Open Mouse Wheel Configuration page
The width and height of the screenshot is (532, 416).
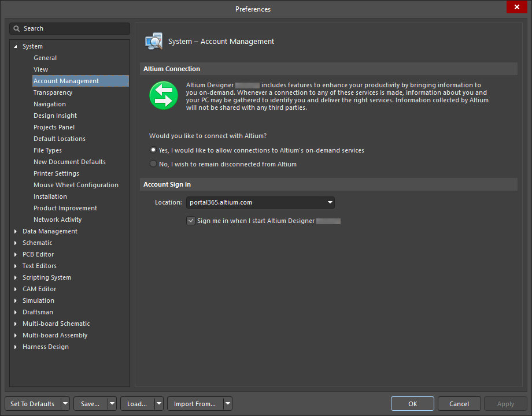[76, 185]
